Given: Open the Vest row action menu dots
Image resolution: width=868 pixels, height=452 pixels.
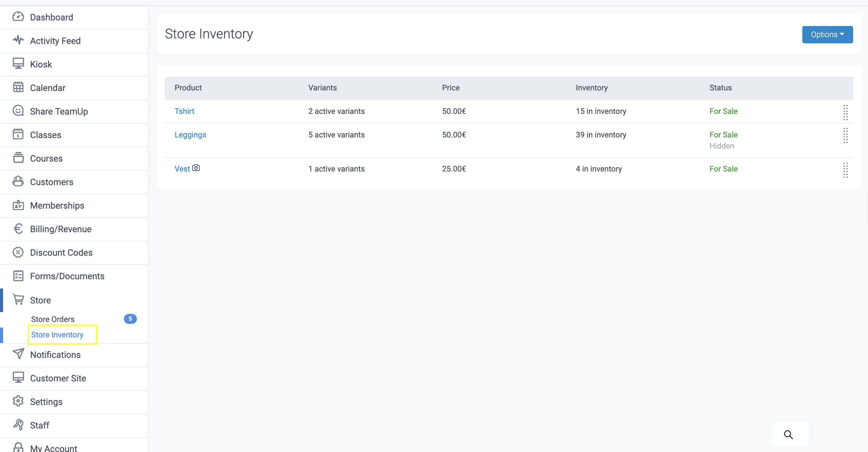Looking at the screenshot, I should (x=845, y=170).
